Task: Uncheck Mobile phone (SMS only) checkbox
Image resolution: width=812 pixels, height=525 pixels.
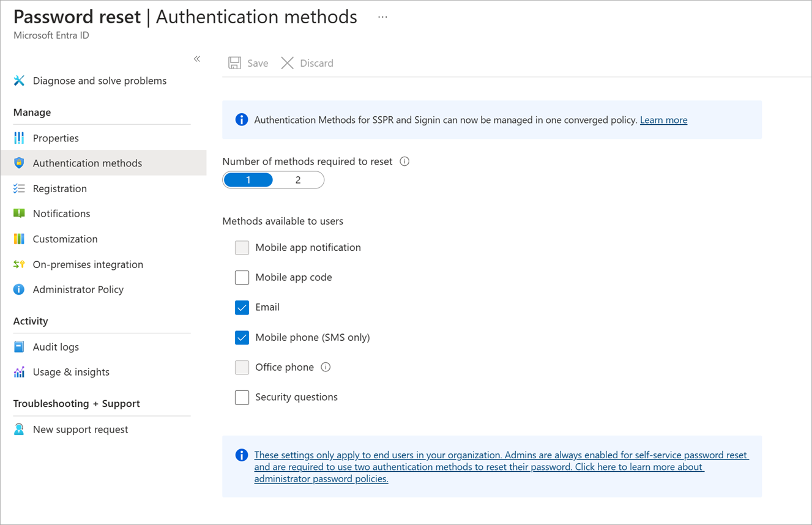Action: (242, 337)
